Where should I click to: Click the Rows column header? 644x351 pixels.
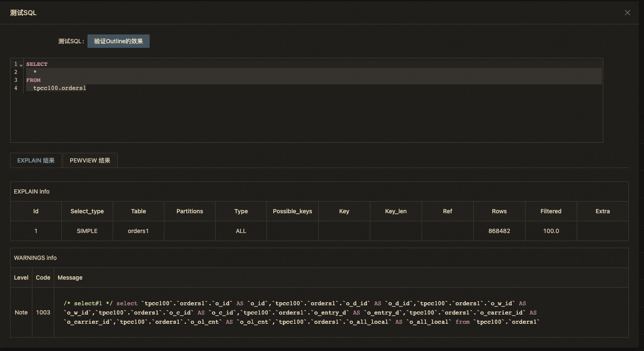(x=499, y=211)
